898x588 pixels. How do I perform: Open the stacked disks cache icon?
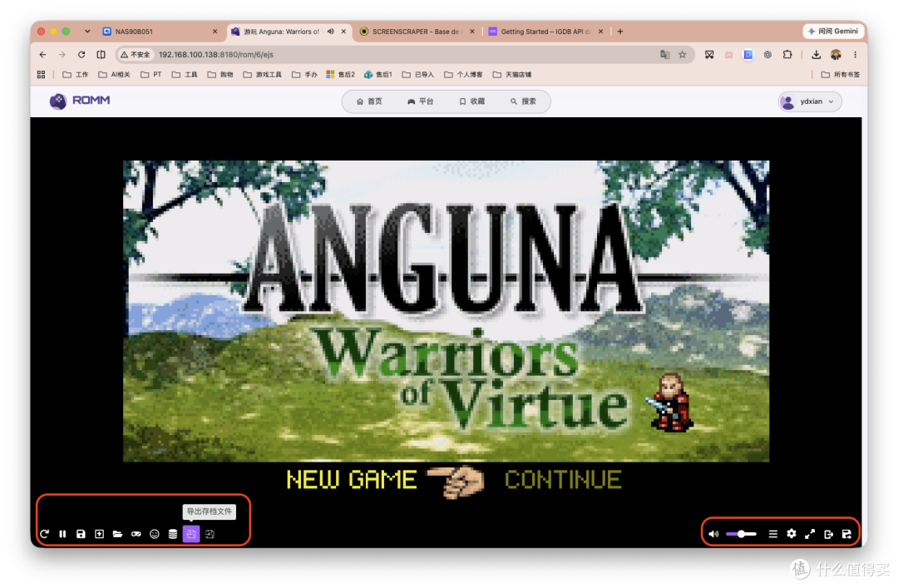(x=172, y=534)
